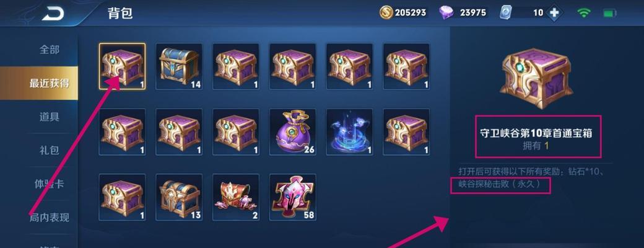Click the plus button next to 10
Viewport: 644px width, 248px height.
click(554, 13)
